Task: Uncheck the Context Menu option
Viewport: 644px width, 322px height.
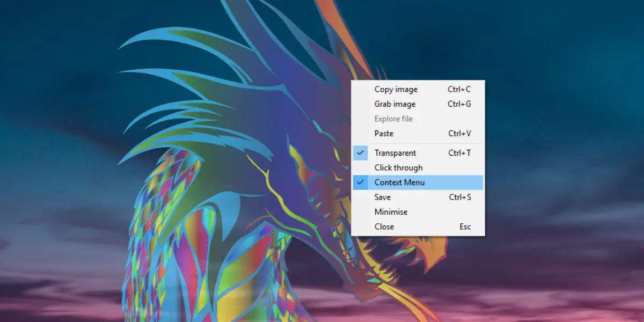Action: 418,182
